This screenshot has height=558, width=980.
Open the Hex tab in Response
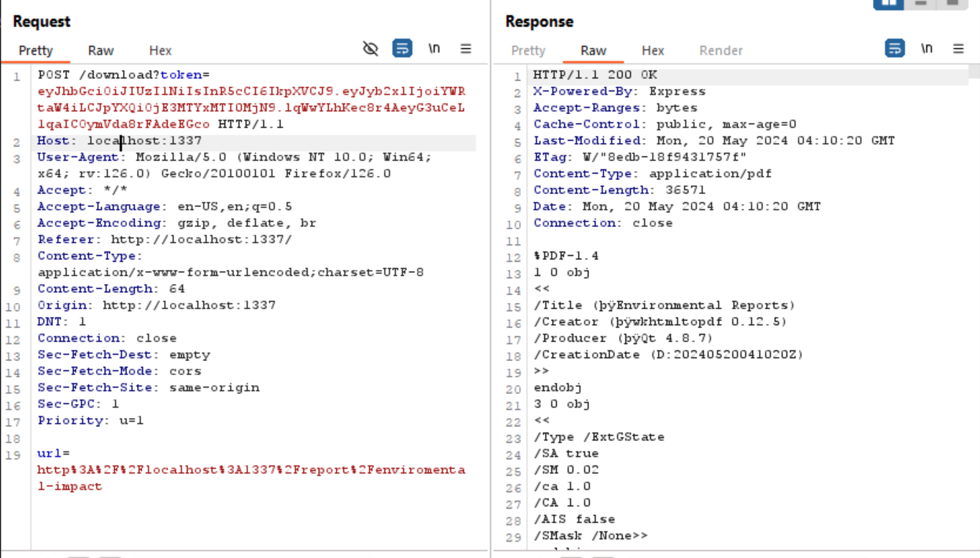click(x=652, y=50)
